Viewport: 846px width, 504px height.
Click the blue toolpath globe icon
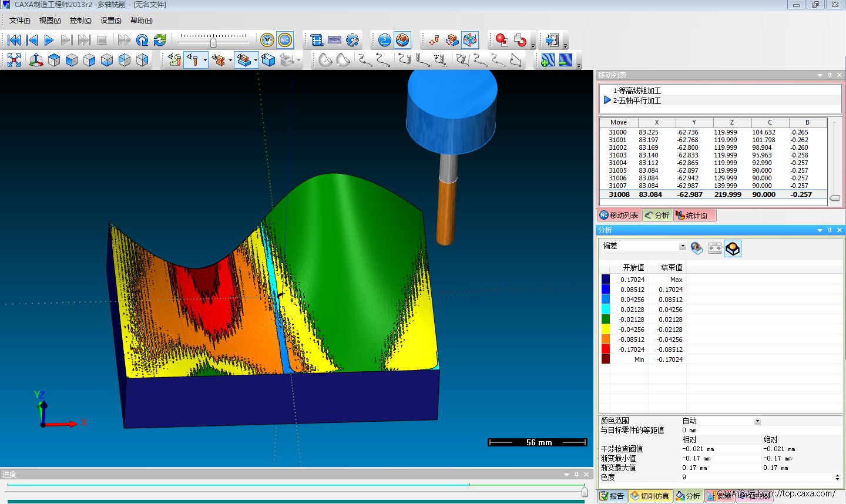[x=385, y=40]
